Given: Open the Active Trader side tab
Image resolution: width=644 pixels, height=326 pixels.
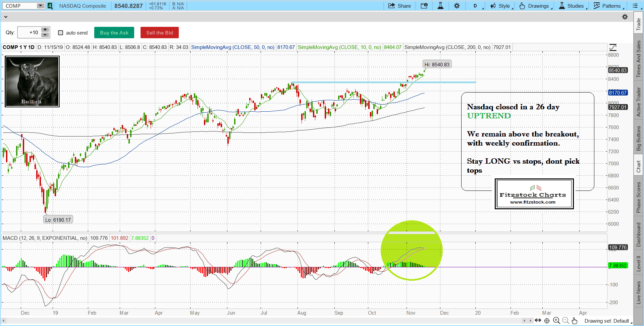Looking at the screenshot, I should (x=639, y=102).
